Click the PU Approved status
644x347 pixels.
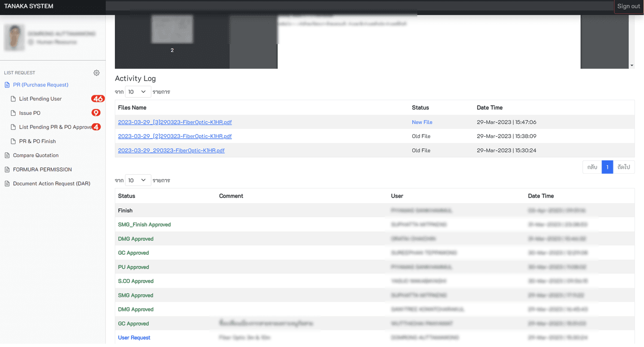click(134, 267)
